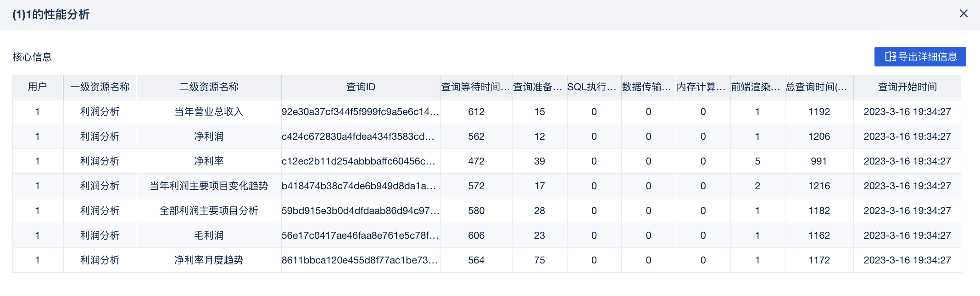Image resolution: width=980 pixels, height=296 pixels.
Task: Click the 当年利润主要项目变化趋势 cell
Action: [209, 186]
